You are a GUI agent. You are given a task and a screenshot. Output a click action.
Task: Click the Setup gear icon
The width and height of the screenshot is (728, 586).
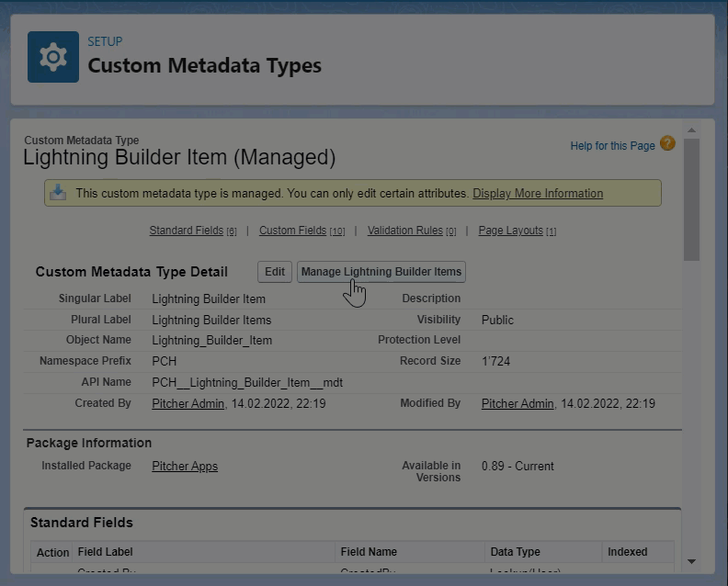[52, 57]
